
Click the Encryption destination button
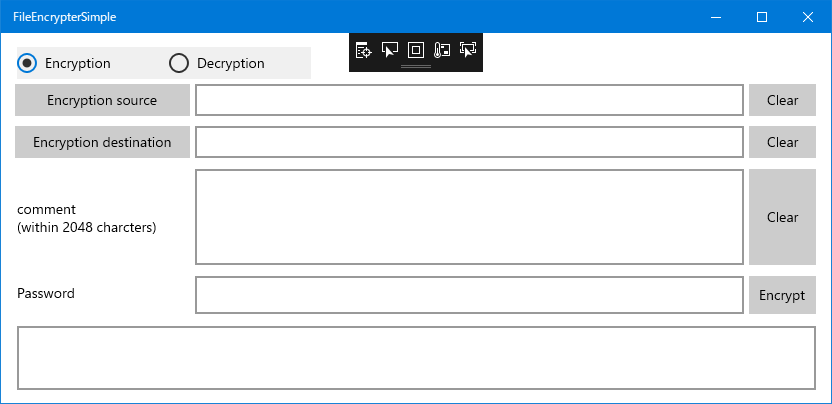point(102,142)
